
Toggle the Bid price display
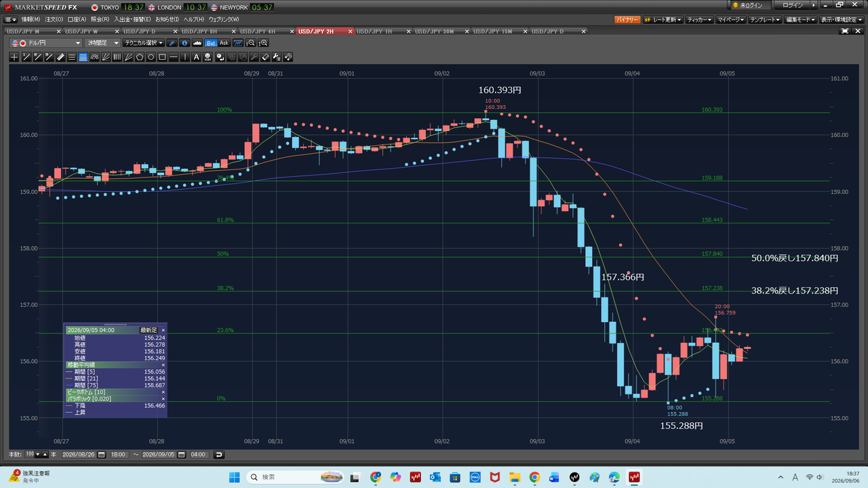coord(211,43)
